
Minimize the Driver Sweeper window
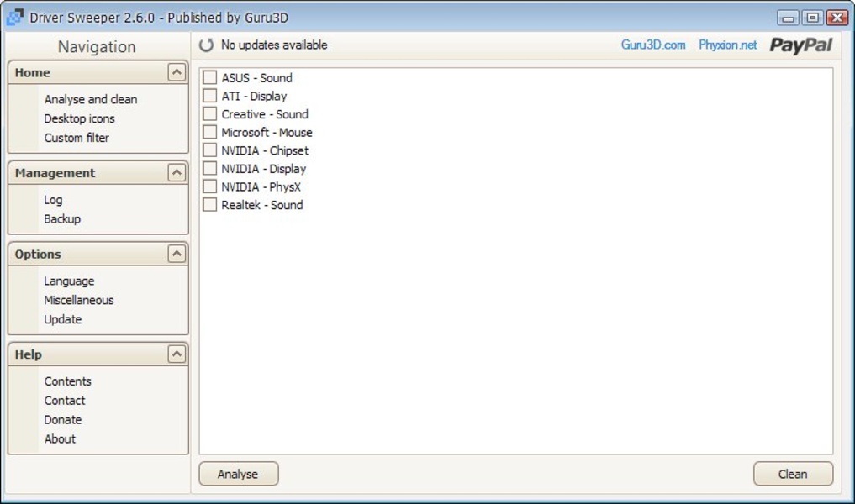point(788,18)
